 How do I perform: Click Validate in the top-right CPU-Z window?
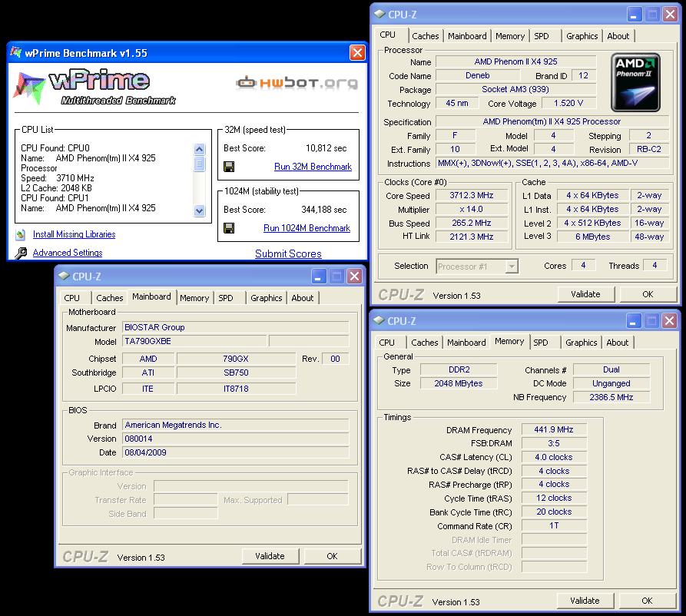pyautogui.click(x=585, y=294)
